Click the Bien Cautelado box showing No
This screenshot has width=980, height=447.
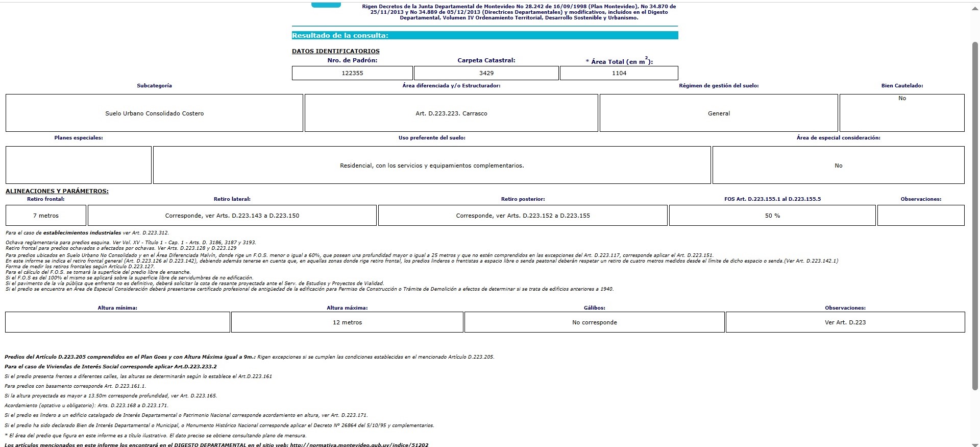[x=902, y=113]
